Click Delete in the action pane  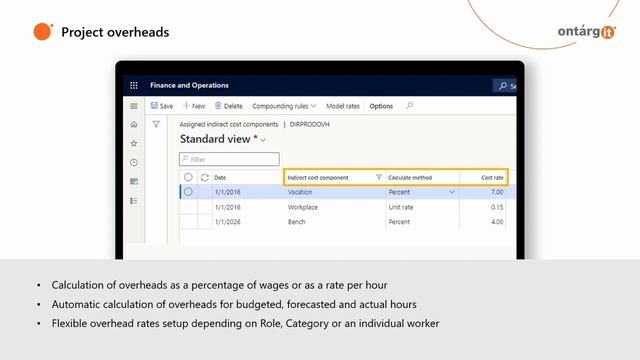[229, 106]
